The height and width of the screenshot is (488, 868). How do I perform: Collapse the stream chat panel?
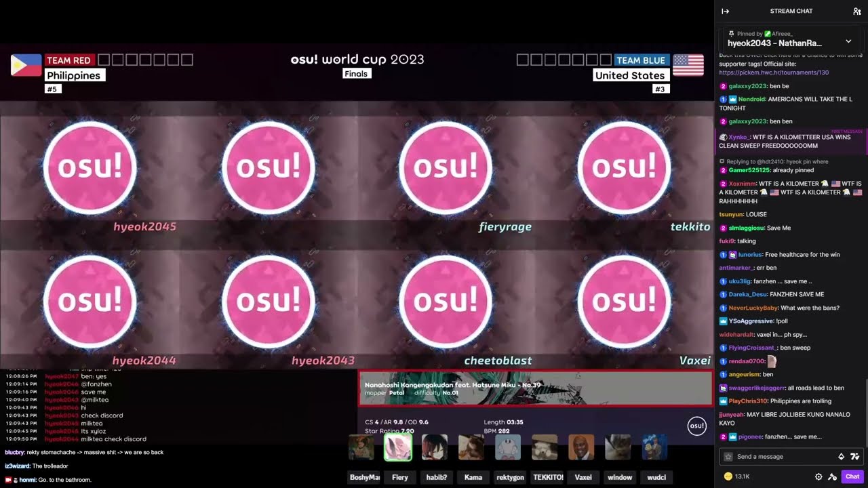pyautogui.click(x=725, y=11)
